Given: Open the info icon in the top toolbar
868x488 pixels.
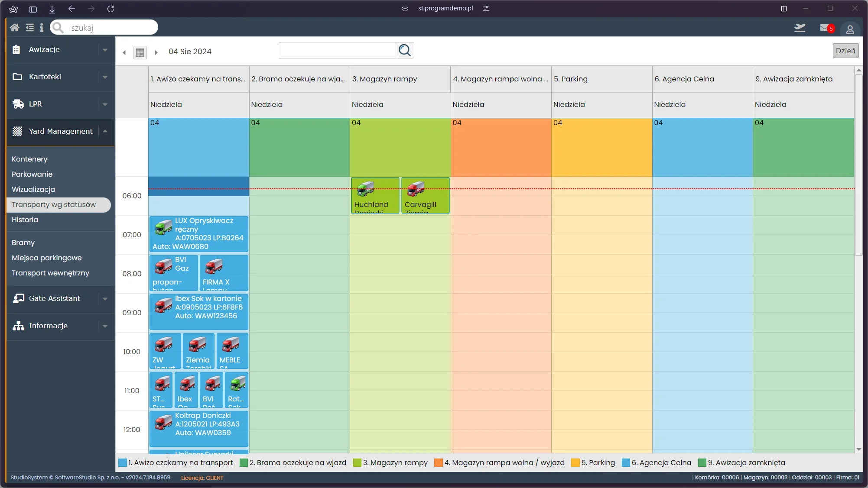Looking at the screenshot, I should click(x=42, y=28).
